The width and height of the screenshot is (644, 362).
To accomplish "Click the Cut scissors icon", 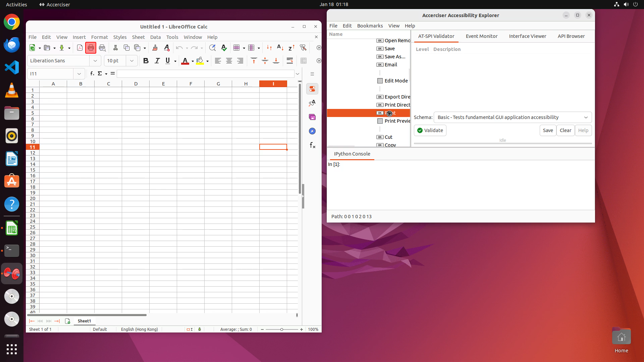I will click(115, 48).
